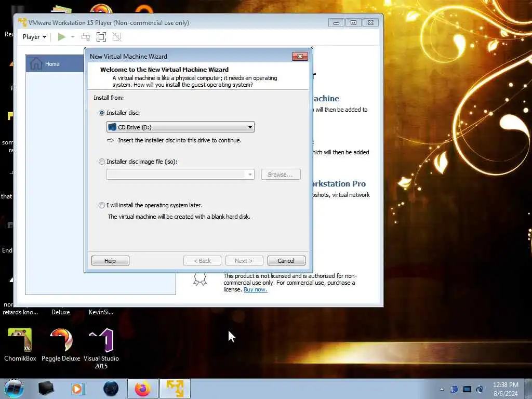The height and width of the screenshot is (399, 532).
Task: Click the Windows Start orb
Action: (14, 389)
